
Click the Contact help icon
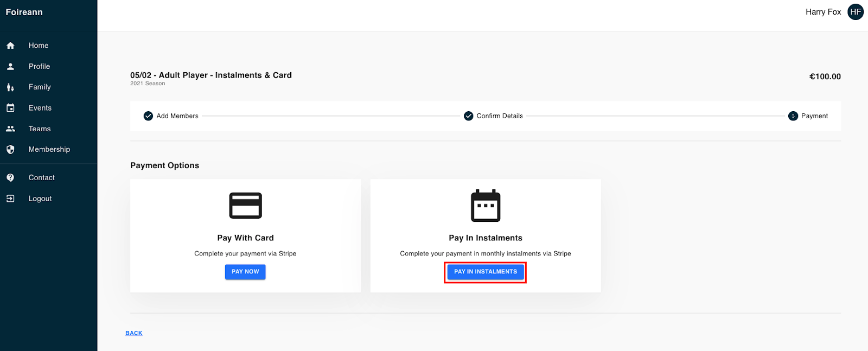(x=10, y=177)
